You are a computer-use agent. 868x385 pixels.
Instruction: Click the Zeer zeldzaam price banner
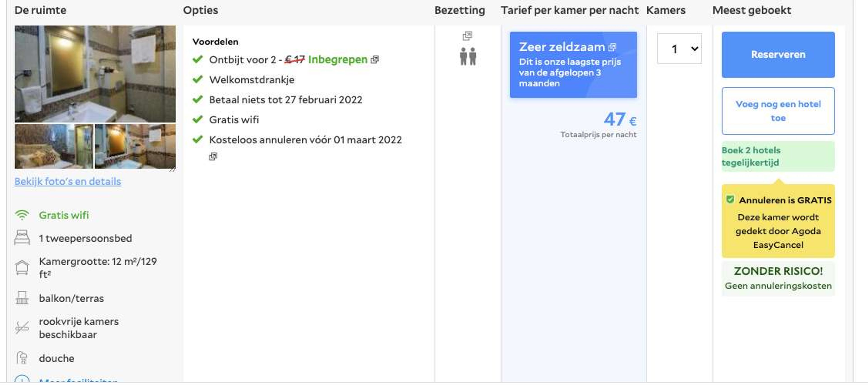(573, 65)
